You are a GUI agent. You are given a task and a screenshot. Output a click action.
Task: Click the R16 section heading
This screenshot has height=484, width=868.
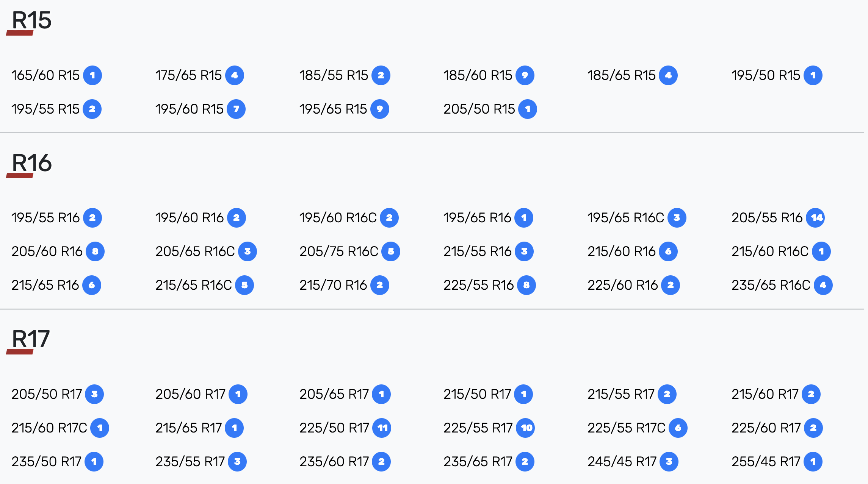pyautogui.click(x=31, y=163)
